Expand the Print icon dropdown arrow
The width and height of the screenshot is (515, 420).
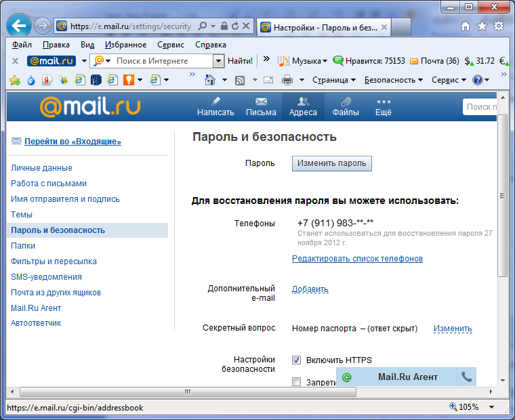coord(302,80)
